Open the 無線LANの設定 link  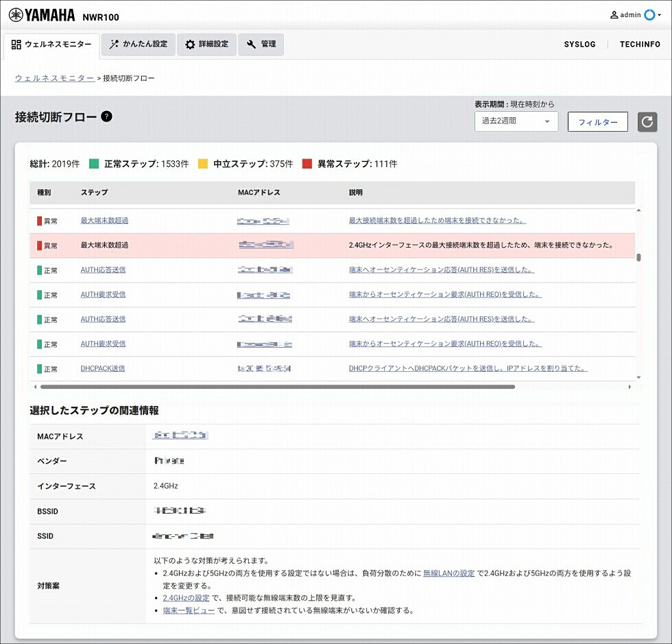(x=448, y=573)
